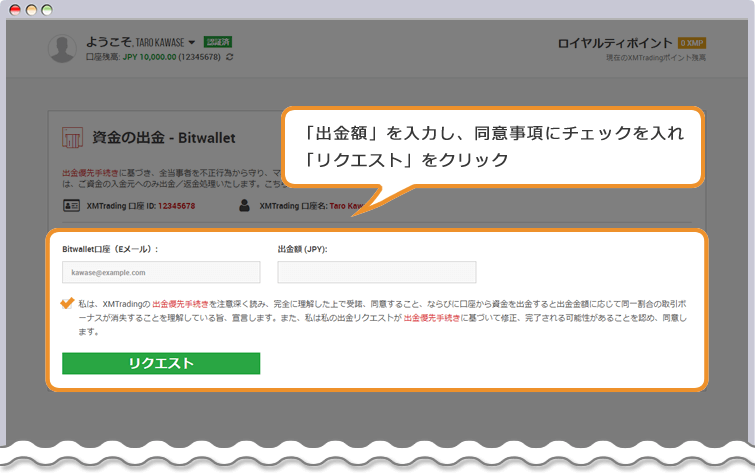Click the 現在のXMTradingポイント残高 text
Image resolution: width=755 pixels, height=473 pixels.
pos(656,58)
